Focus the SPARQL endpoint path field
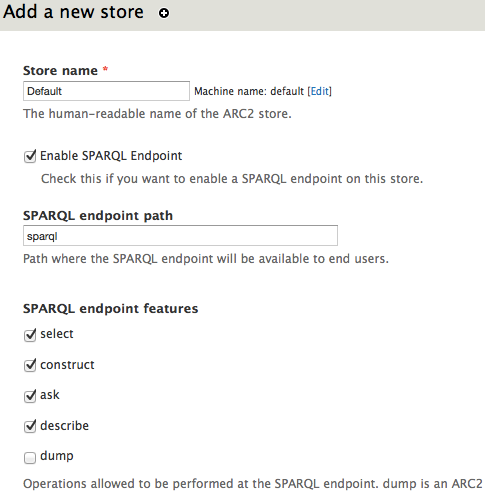 point(180,236)
